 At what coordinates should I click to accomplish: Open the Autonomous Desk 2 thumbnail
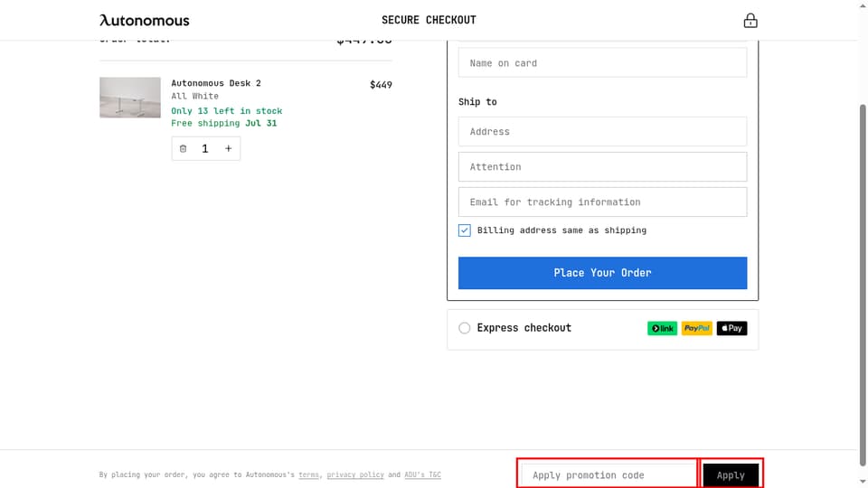click(130, 98)
